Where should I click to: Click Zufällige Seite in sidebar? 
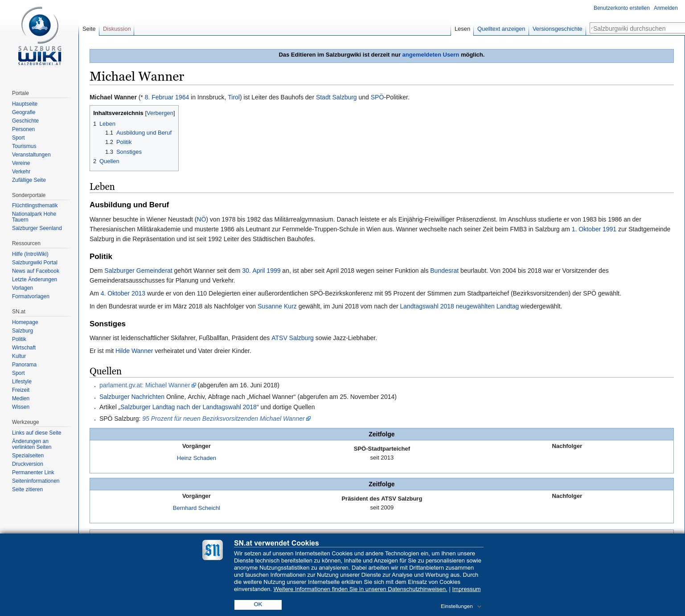coord(29,180)
